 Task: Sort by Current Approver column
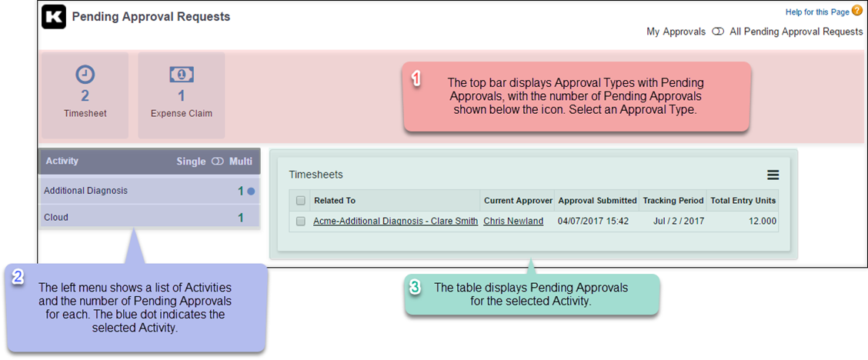pyautogui.click(x=518, y=201)
